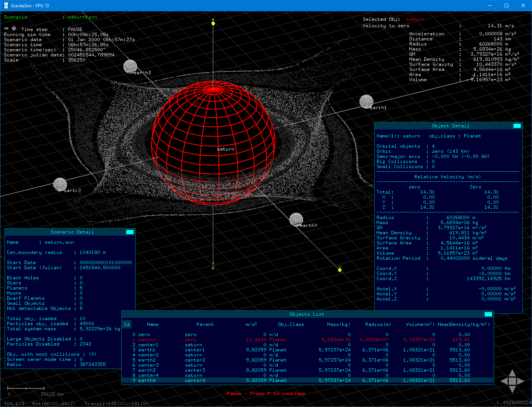Click Particles Disabled value 2342

pyautogui.click(x=86, y=344)
